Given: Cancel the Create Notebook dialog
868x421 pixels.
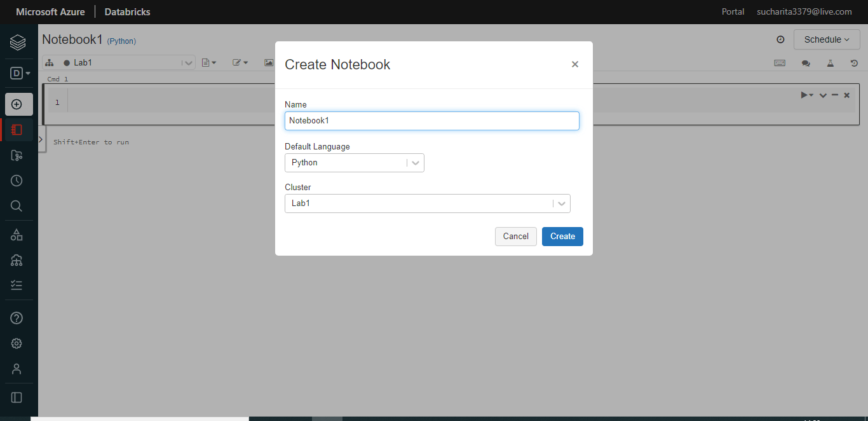Looking at the screenshot, I should click(515, 237).
